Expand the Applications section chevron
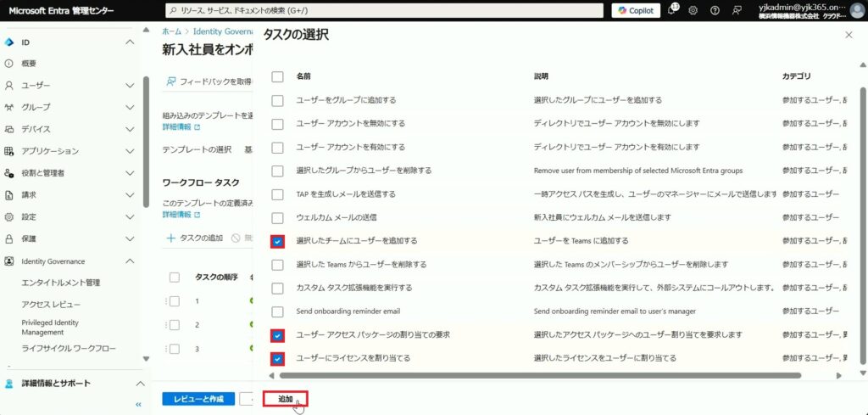 coord(130,151)
